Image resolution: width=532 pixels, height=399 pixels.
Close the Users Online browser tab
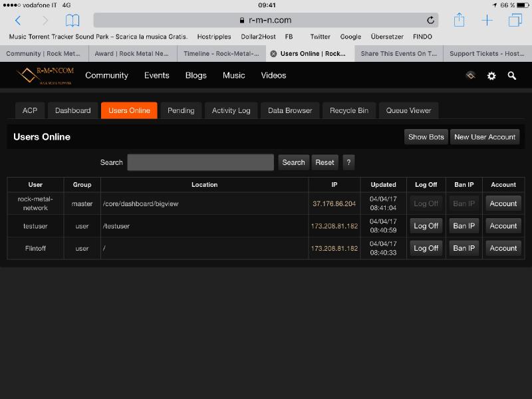273,54
